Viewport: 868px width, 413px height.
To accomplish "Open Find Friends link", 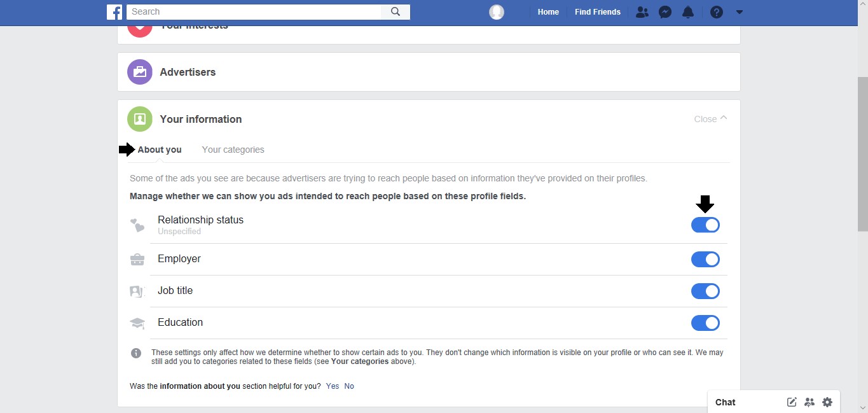I will [x=598, y=12].
